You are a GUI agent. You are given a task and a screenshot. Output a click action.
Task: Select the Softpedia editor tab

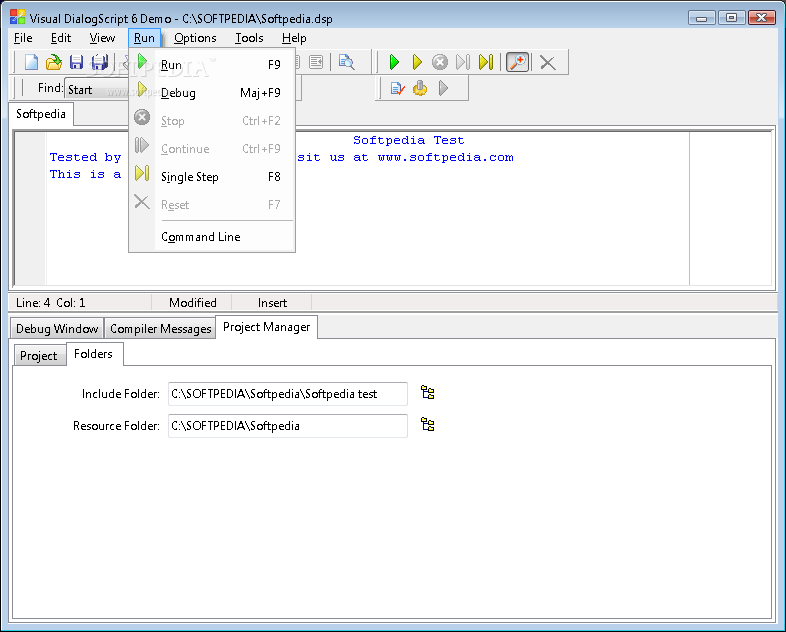point(41,114)
